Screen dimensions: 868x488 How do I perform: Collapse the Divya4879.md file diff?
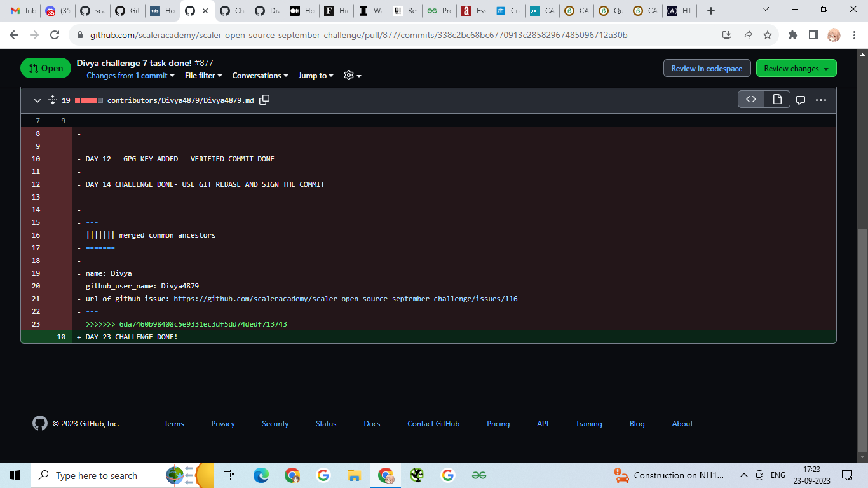coord(37,100)
